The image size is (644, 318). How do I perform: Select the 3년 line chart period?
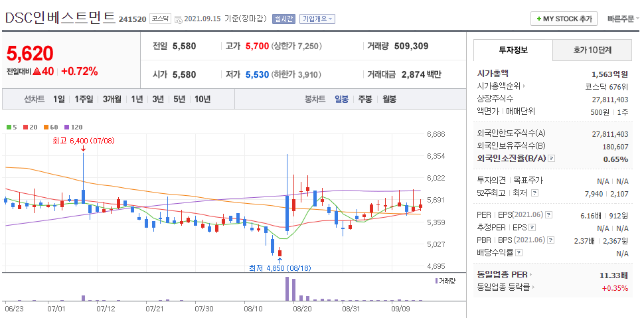(158, 99)
